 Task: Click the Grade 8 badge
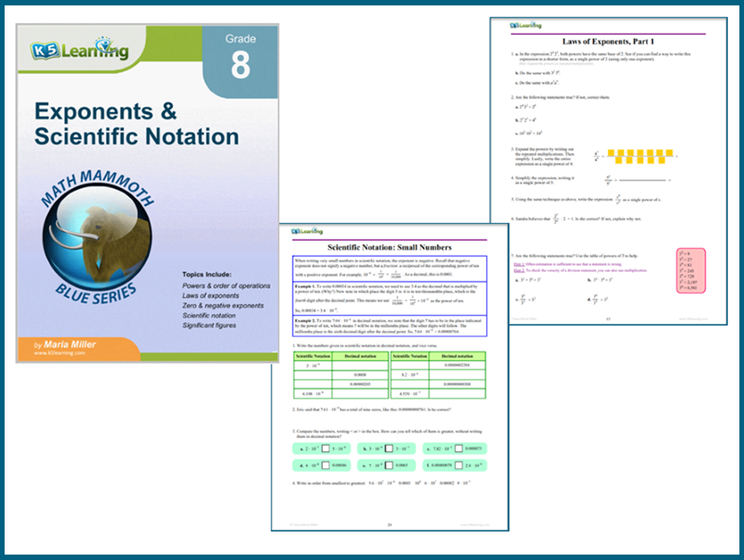tap(240, 62)
